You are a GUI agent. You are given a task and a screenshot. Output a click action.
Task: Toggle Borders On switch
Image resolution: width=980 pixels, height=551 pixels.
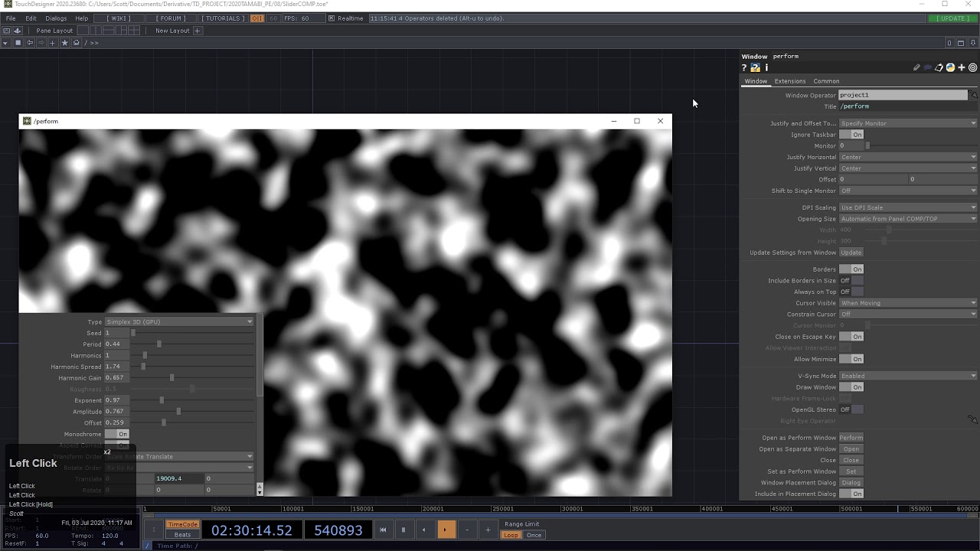(x=851, y=269)
